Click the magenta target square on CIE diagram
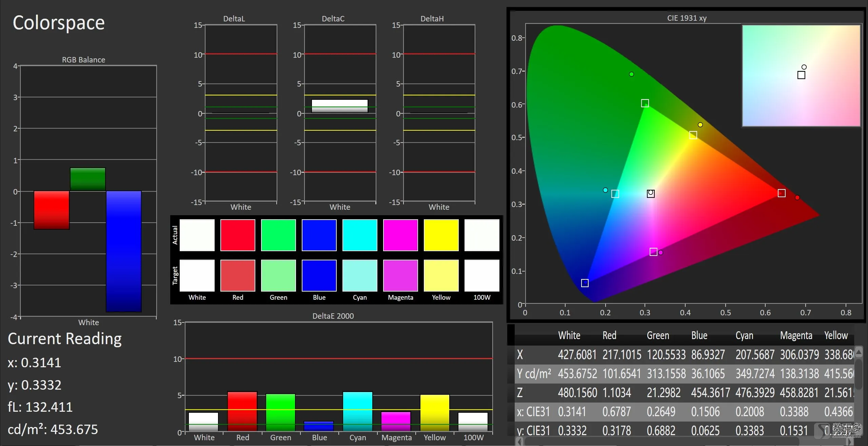Screen dimensions: 868x446 (x=653, y=252)
